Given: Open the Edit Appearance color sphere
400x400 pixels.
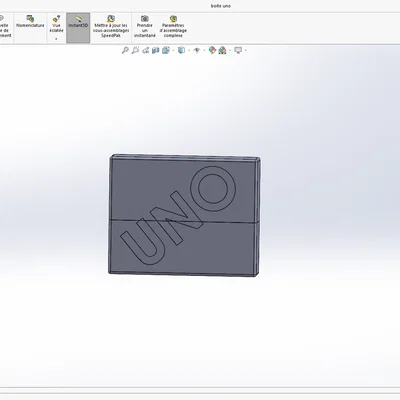Looking at the screenshot, I should 212,50.
